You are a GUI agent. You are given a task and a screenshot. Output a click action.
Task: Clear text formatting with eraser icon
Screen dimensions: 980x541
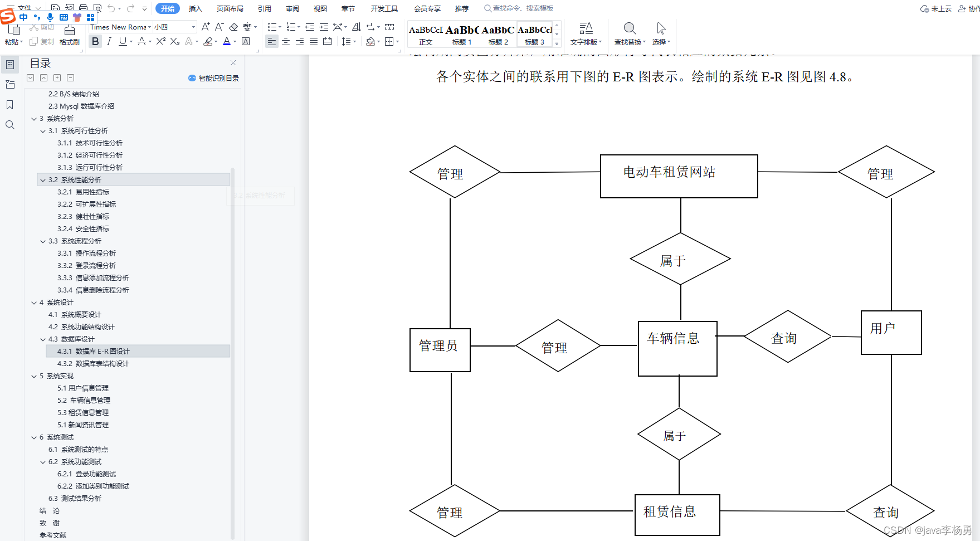233,27
